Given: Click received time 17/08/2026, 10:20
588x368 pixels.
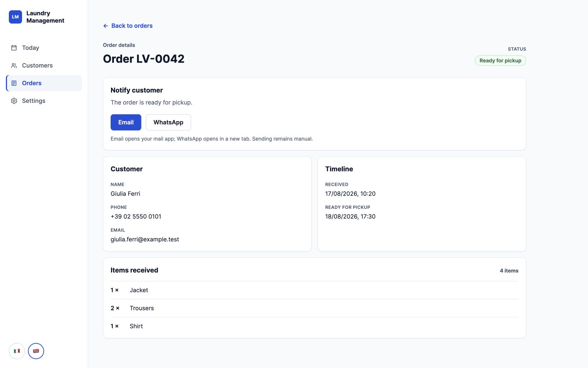Looking at the screenshot, I should pos(350,194).
